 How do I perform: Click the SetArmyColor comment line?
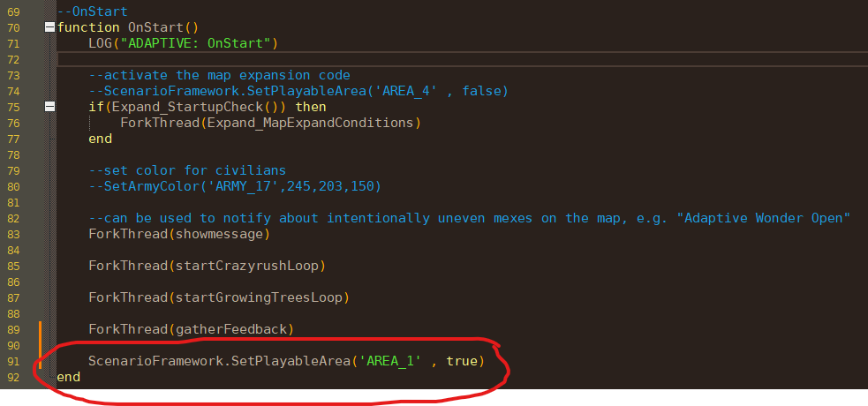[x=235, y=186]
